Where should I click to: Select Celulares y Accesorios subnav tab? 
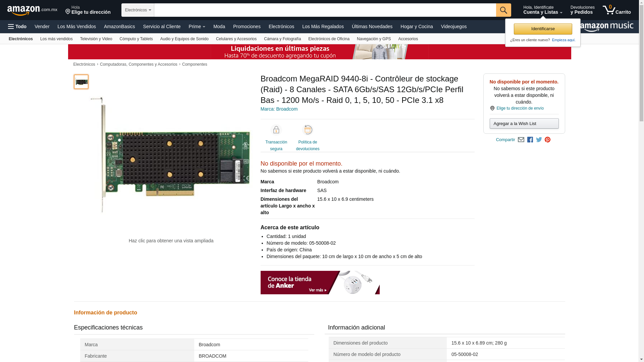pyautogui.click(x=236, y=39)
